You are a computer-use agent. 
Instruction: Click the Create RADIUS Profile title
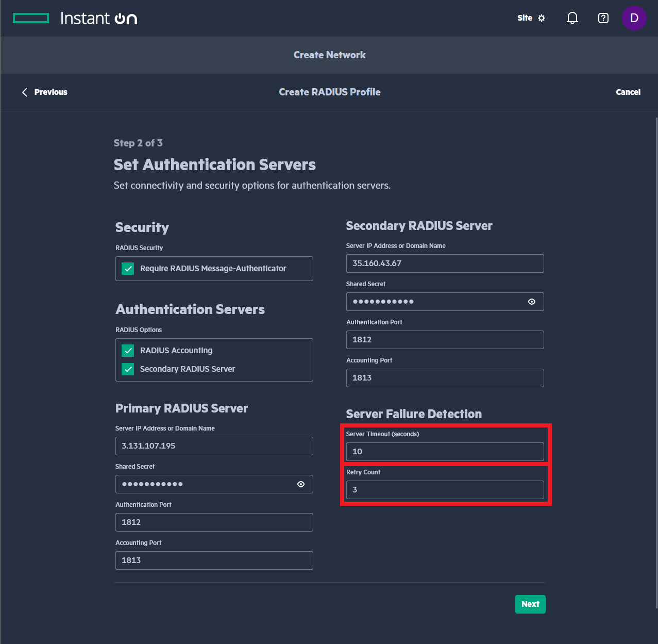point(330,92)
